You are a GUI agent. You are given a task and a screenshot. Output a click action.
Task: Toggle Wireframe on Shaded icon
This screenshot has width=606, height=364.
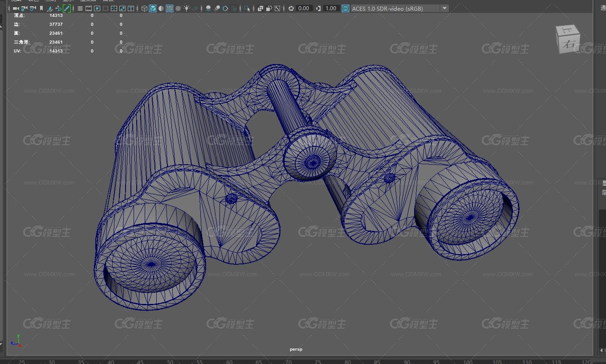170,8
